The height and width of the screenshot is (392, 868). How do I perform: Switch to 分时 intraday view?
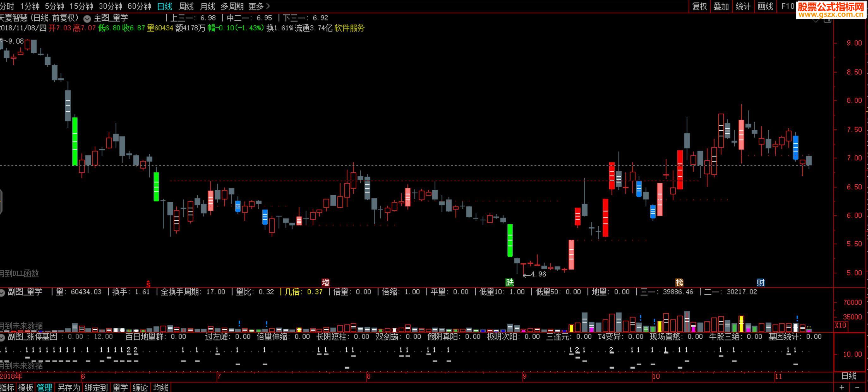pos(7,6)
